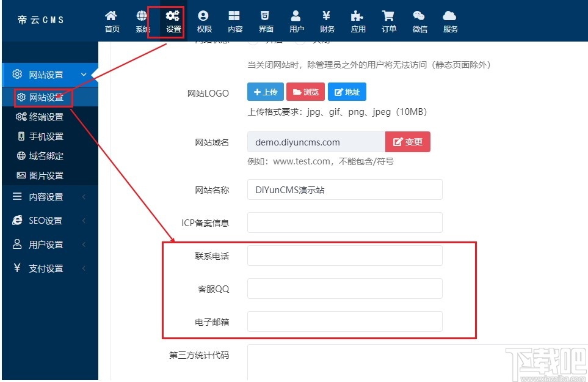Click inside the 联系电话 input field
The width and height of the screenshot is (588, 382).
(x=344, y=255)
